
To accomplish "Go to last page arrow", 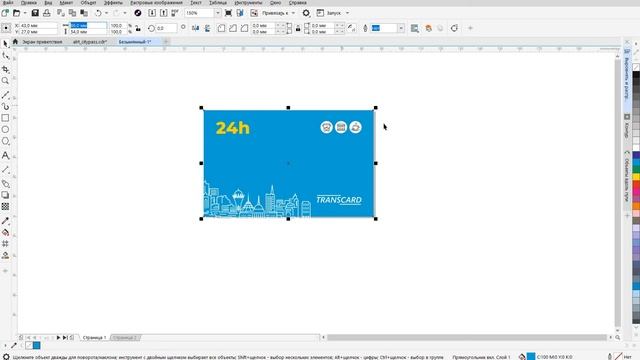I will click(x=65, y=338).
